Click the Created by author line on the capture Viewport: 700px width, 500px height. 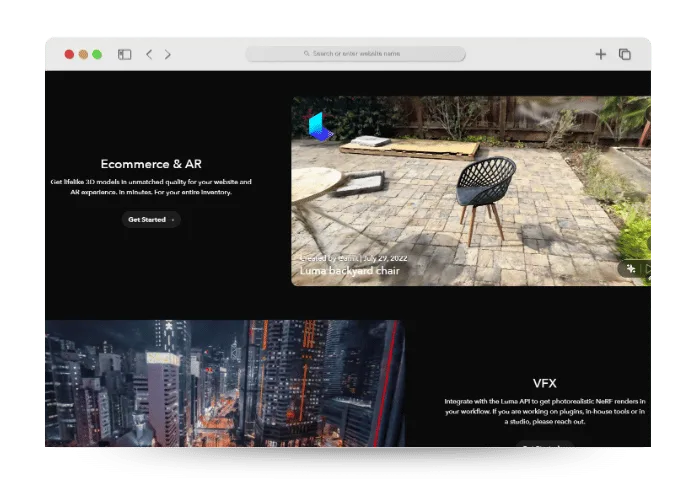[353, 258]
